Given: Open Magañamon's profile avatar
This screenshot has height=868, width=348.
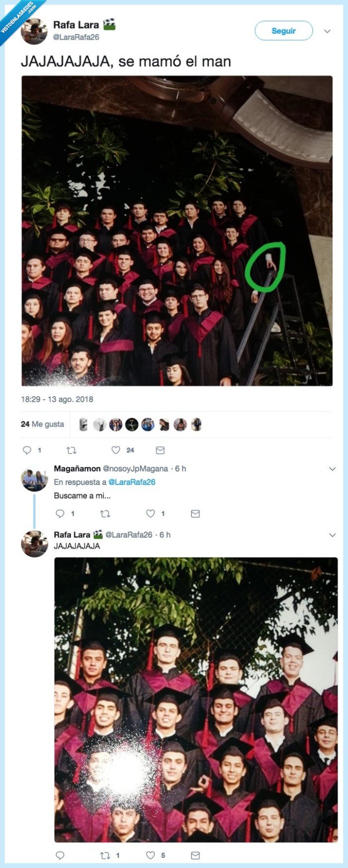Looking at the screenshot, I should click(34, 480).
